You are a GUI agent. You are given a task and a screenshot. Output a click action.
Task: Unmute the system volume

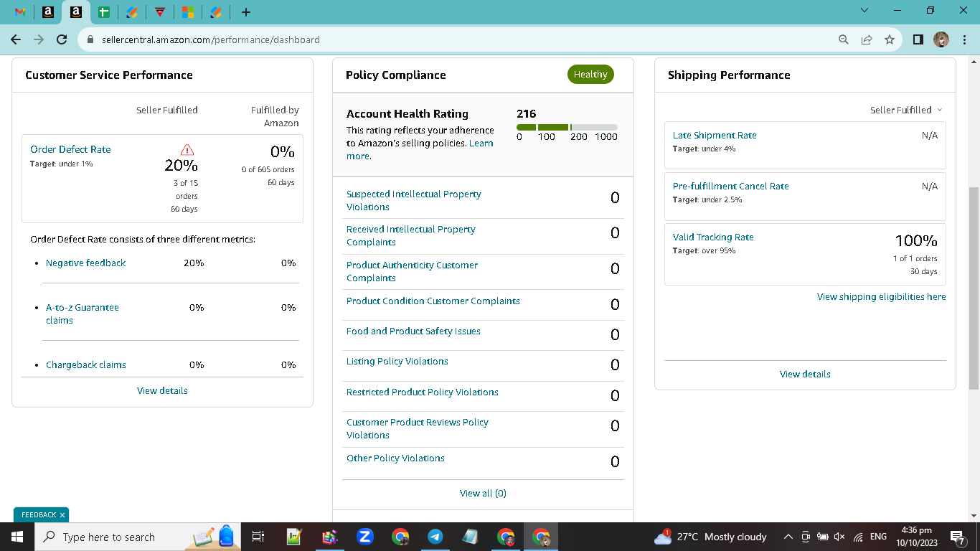click(840, 537)
